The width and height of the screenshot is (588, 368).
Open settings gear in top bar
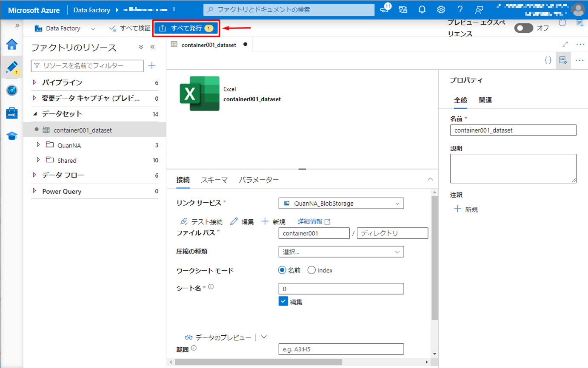pos(441,10)
